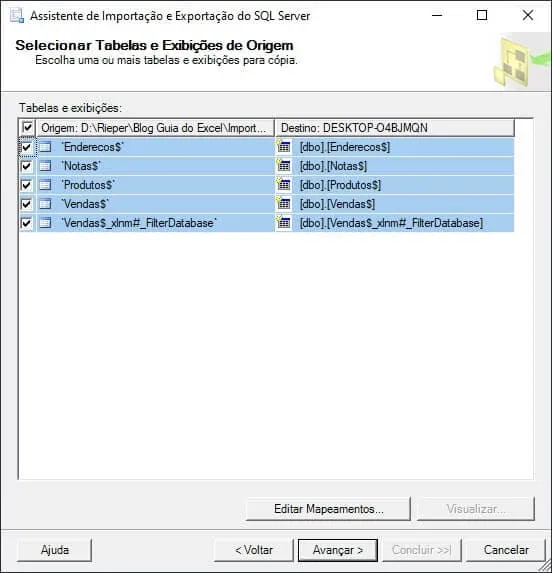Click the source table icon beside 'Produtos$'
The width and height of the screenshot is (552, 573).
[x=45, y=185]
